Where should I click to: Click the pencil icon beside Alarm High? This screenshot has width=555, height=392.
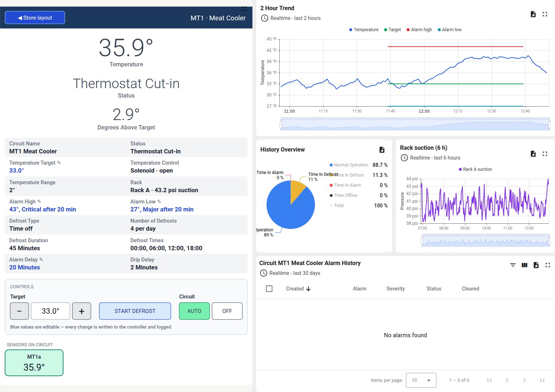click(x=39, y=202)
